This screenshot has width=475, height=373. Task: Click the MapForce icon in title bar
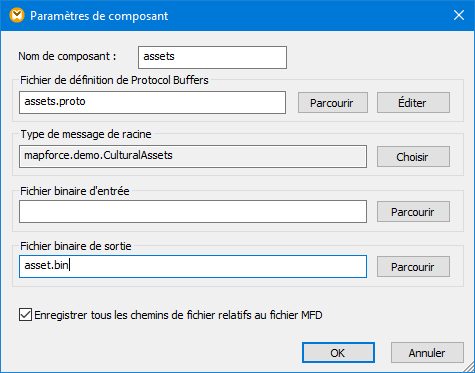17,16
